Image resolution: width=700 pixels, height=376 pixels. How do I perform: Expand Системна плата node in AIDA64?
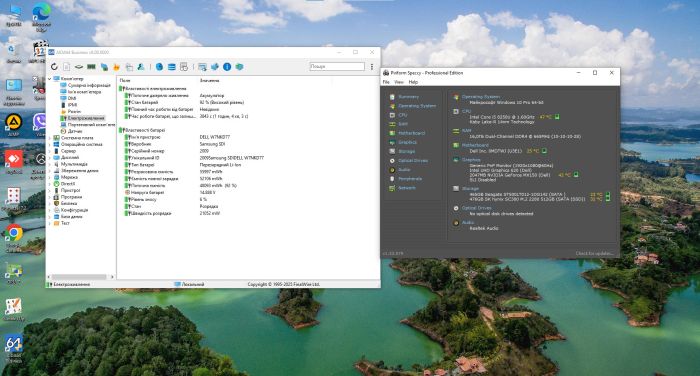50,138
